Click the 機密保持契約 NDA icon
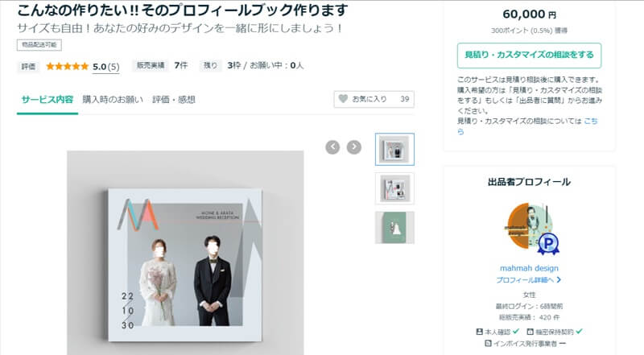 click(530, 331)
